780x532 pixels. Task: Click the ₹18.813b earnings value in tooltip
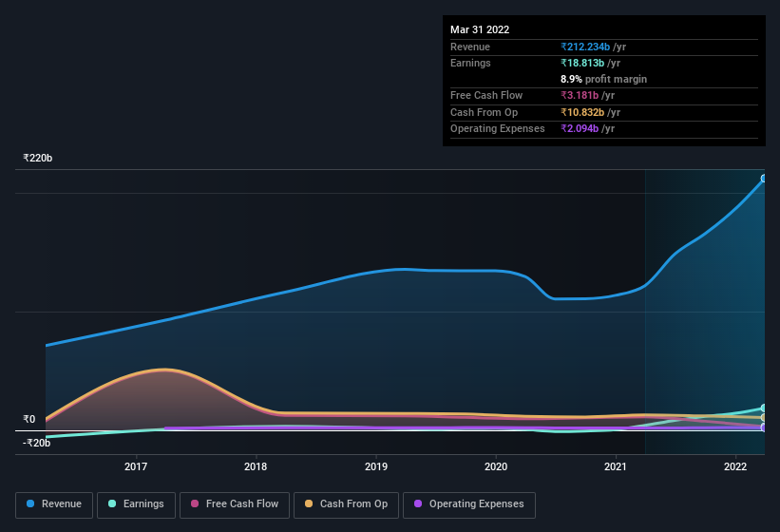pyautogui.click(x=582, y=63)
